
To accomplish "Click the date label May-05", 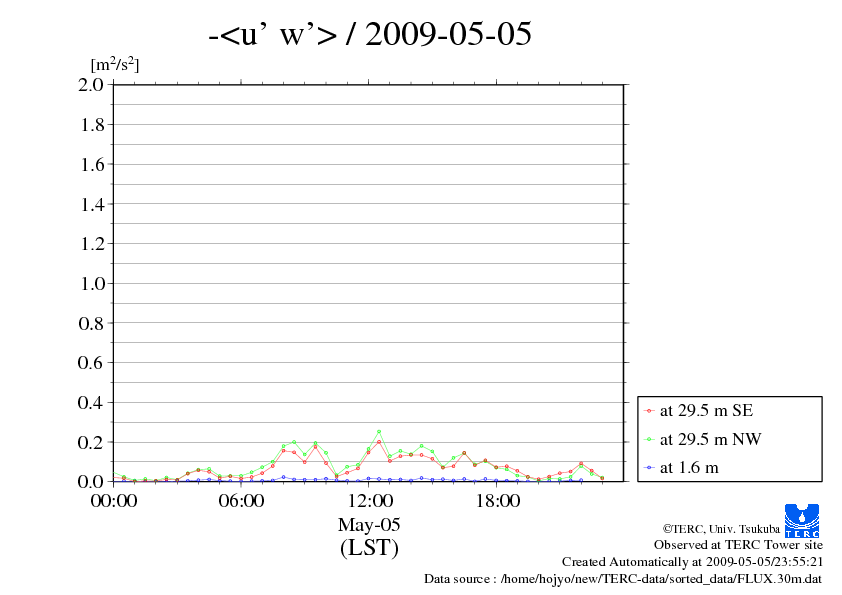I will click(369, 525).
